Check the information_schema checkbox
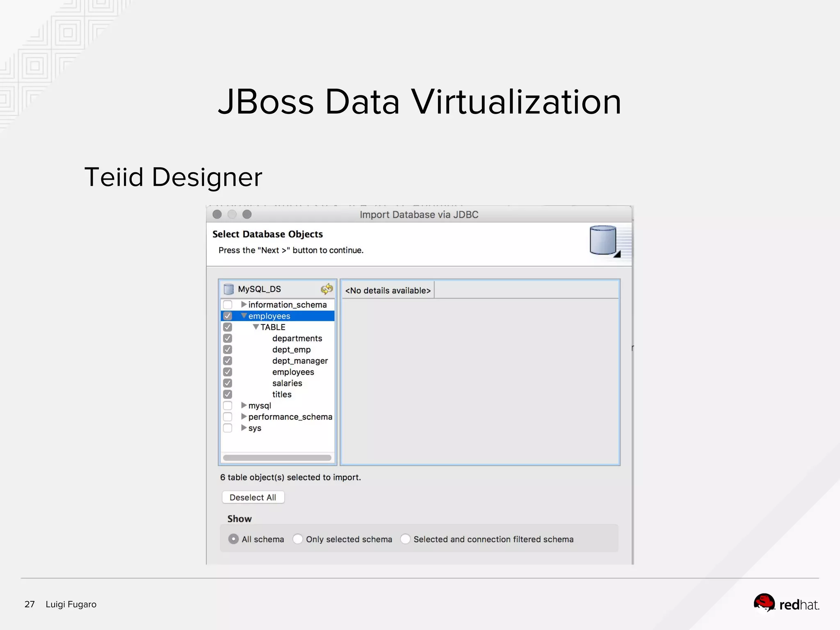840x630 pixels. 228,305
